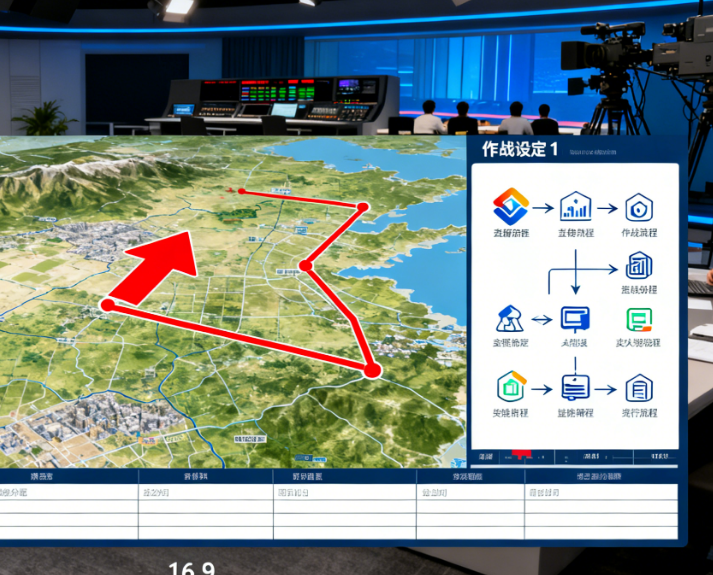Select the middle segment of the panel's bottom bar
Viewport: 713px width, 575px height.
coord(593,456)
